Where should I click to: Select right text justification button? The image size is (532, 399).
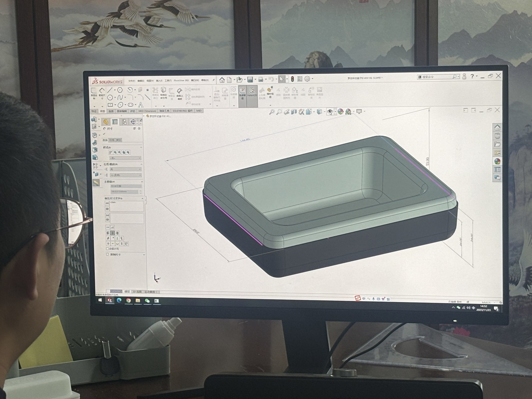[117, 233]
